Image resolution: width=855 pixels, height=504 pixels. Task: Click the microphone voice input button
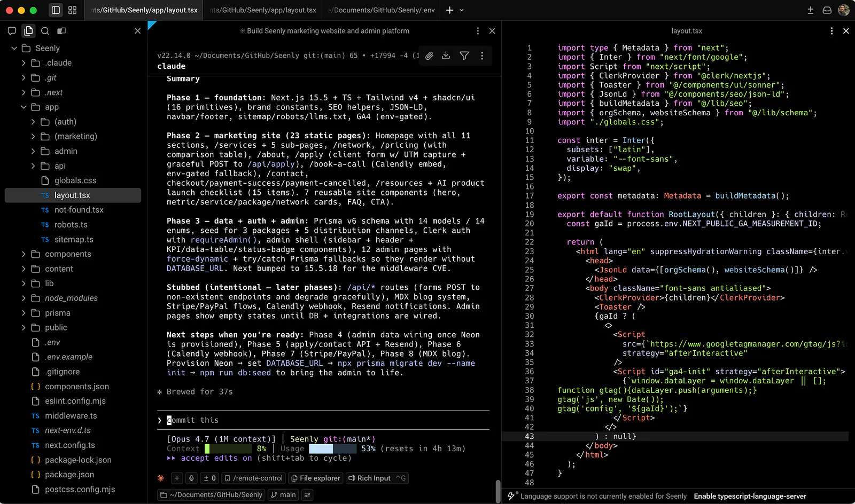tap(192, 478)
